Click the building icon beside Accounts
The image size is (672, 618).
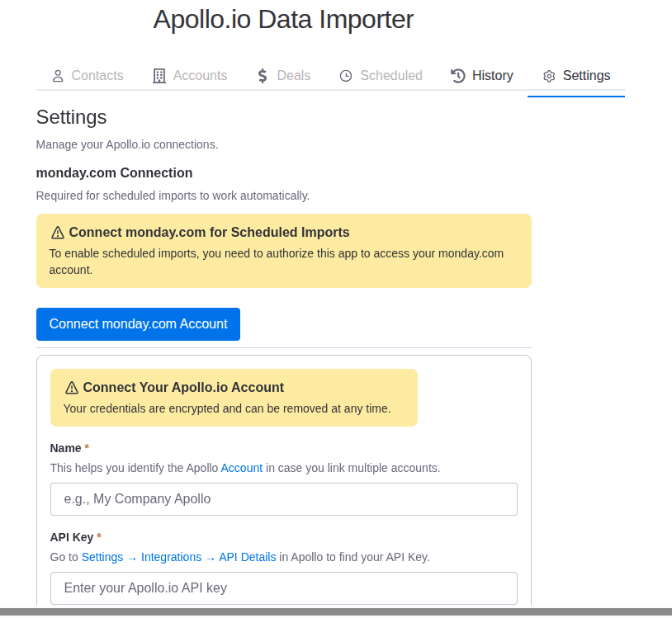(x=158, y=75)
